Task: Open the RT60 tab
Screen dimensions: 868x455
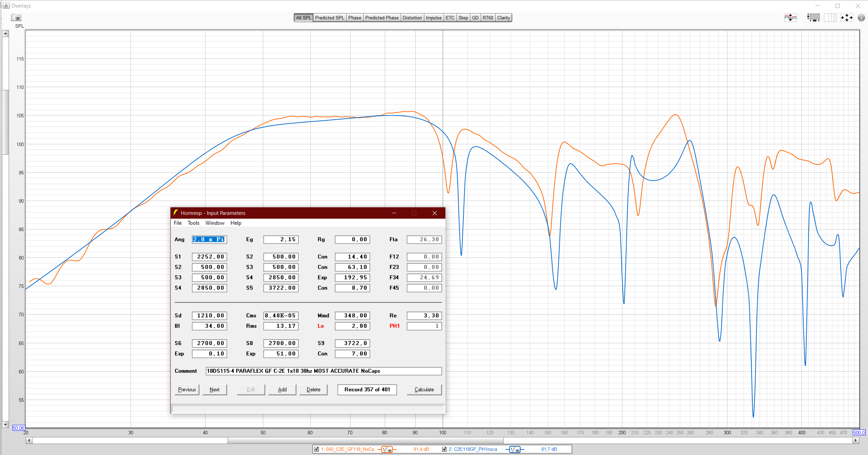Action: [x=488, y=18]
